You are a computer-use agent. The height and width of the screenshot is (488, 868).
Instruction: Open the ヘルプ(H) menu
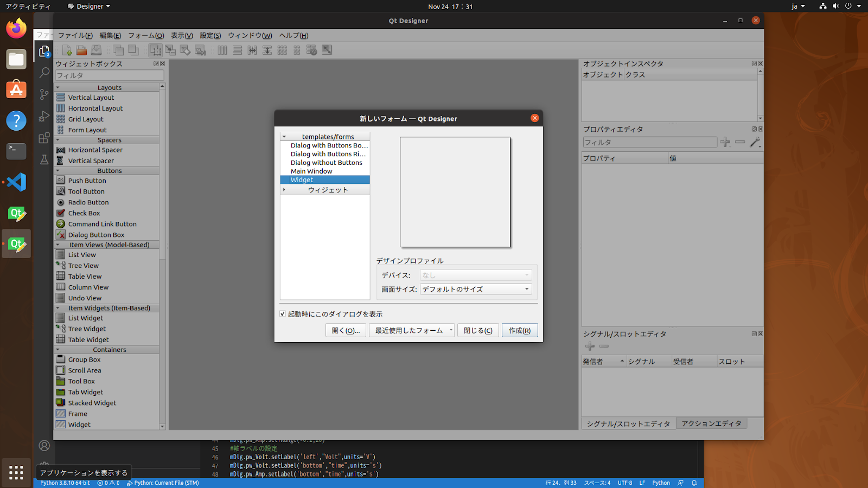pos(293,35)
